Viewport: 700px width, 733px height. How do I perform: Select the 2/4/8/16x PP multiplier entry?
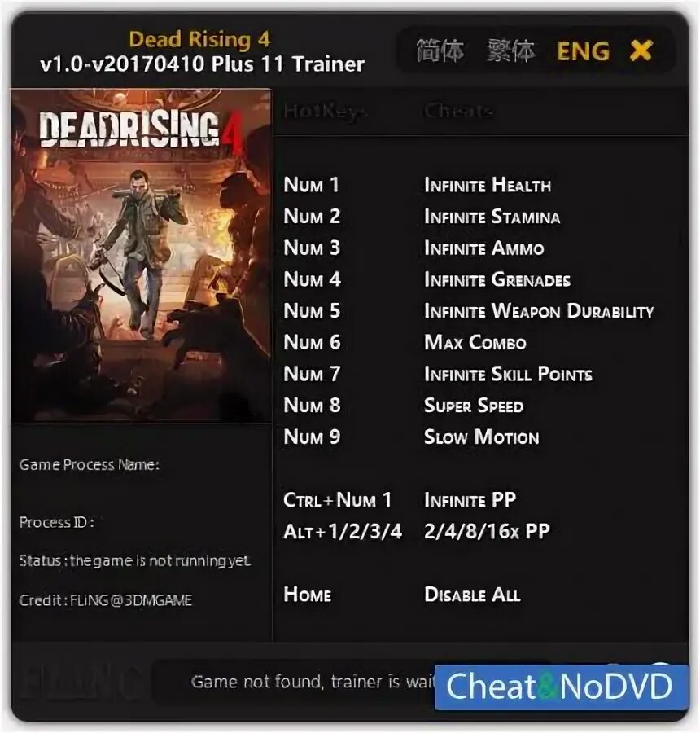(x=487, y=531)
